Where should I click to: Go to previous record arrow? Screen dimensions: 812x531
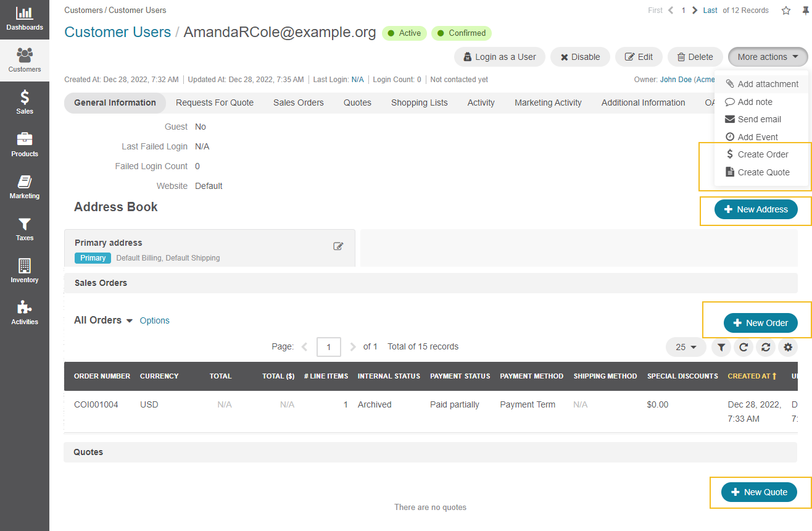coord(671,10)
